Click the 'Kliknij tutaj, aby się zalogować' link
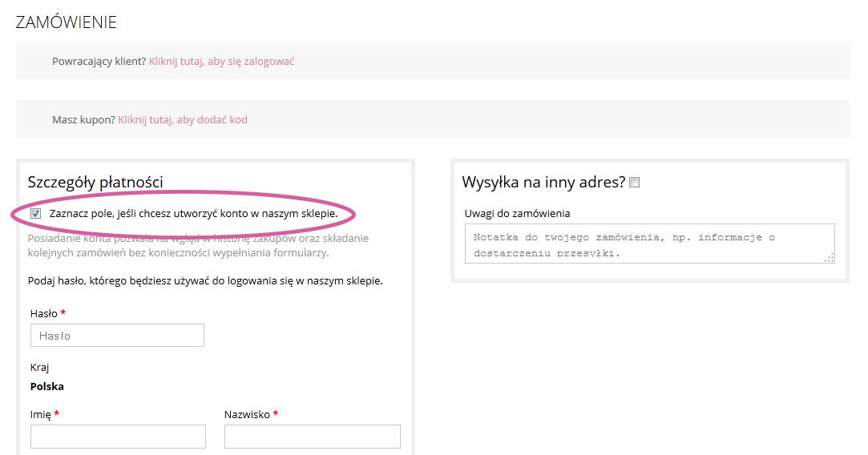This screenshot has width=868, height=455. pyautogui.click(x=221, y=61)
